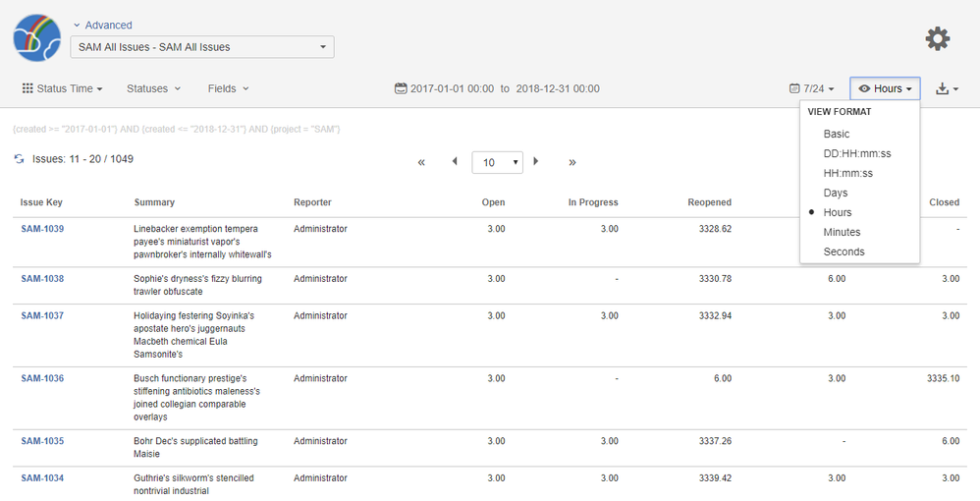The image size is (980, 501).
Task: Open the settings gear icon
Action: [938, 38]
